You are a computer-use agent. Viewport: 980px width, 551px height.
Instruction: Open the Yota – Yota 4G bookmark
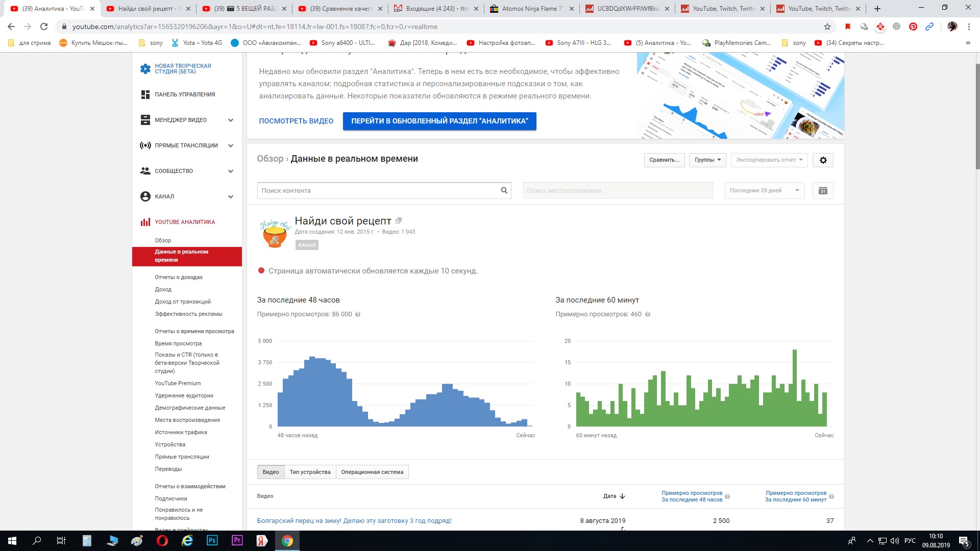197,43
